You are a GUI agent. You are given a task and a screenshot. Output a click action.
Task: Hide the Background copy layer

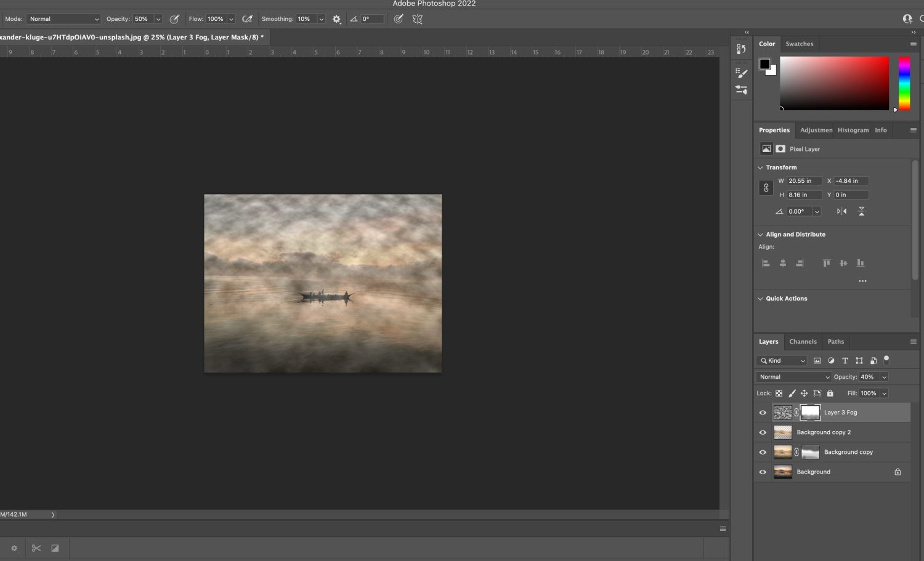(763, 452)
